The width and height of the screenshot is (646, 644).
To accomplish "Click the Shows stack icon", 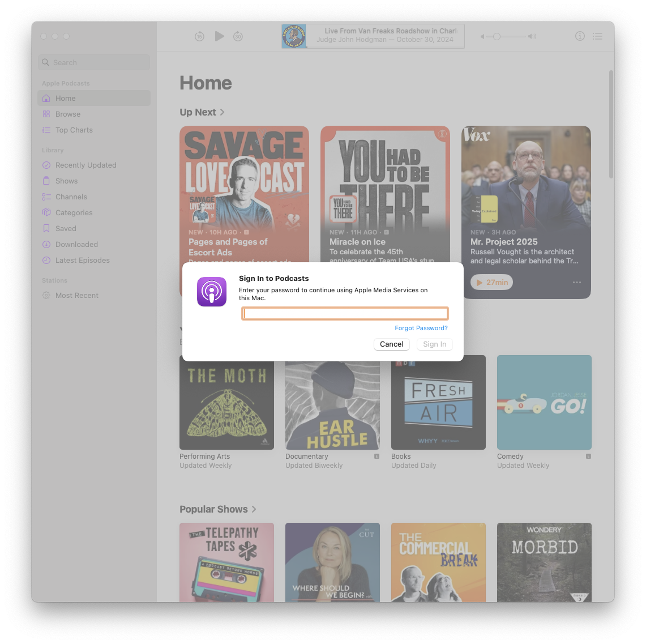I will [46, 181].
